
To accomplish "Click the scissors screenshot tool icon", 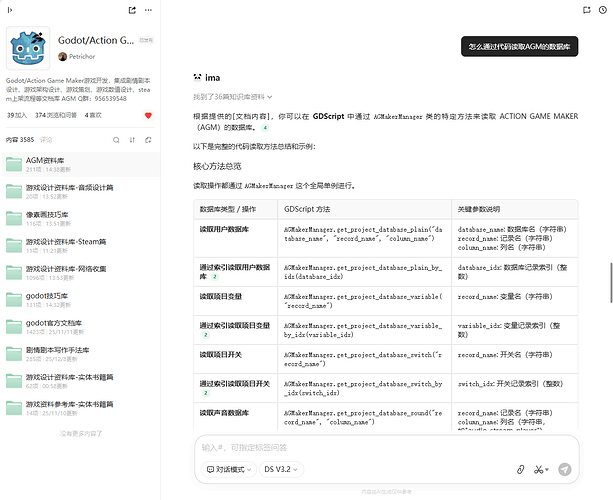I will point(539,469).
